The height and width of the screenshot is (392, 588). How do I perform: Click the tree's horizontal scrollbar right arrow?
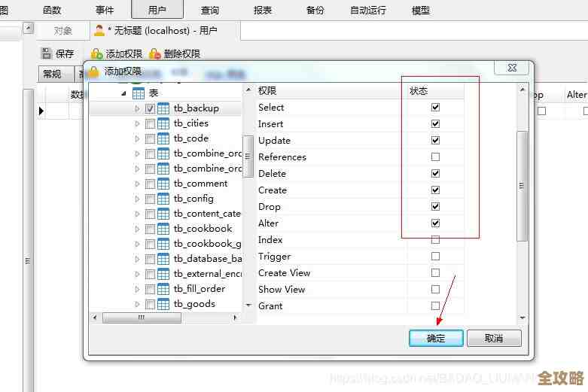click(235, 318)
